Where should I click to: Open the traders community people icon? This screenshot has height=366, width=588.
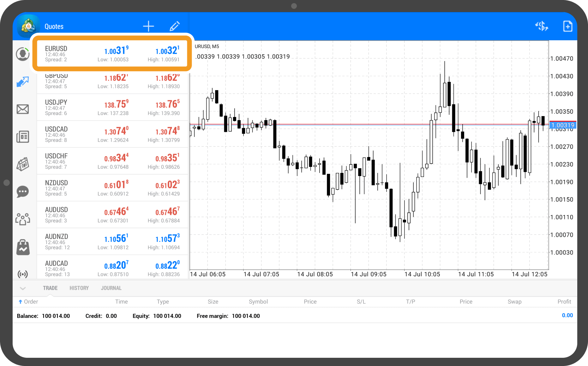coord(23,219)
